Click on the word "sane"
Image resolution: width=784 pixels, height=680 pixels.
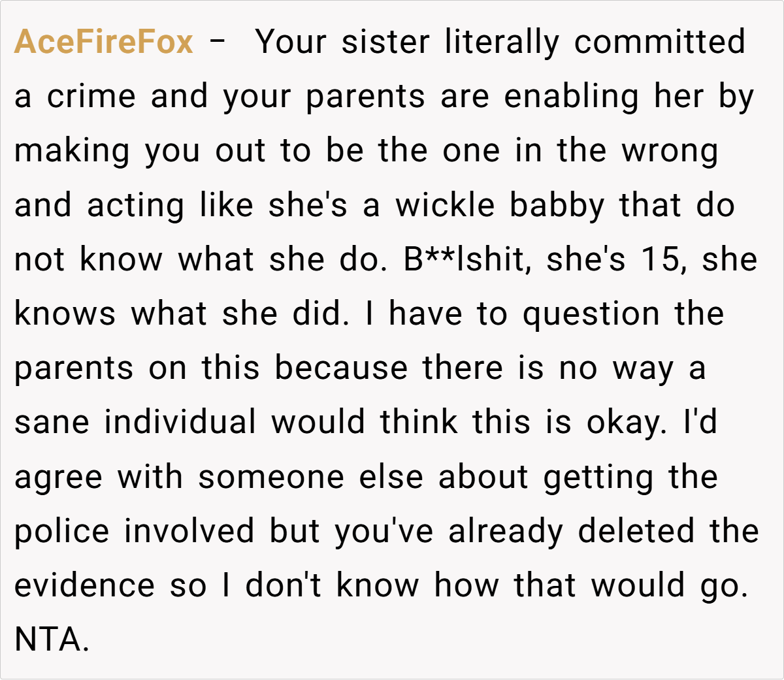tap(52, 422)
